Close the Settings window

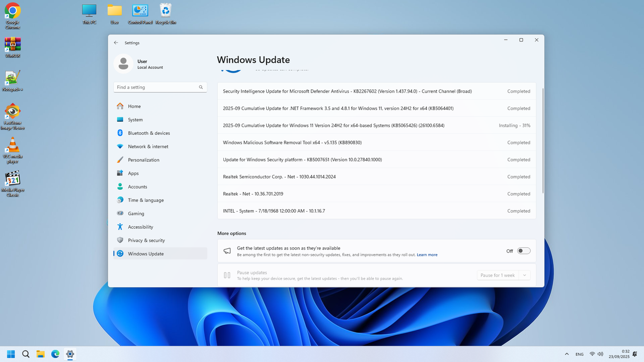(537, 40)
